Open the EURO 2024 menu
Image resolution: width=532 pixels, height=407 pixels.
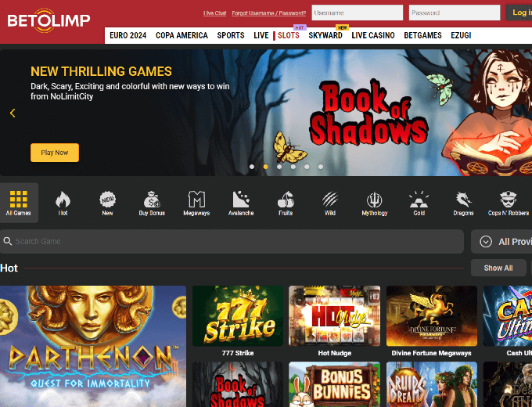pyautogui.click(x=128, y=35)
